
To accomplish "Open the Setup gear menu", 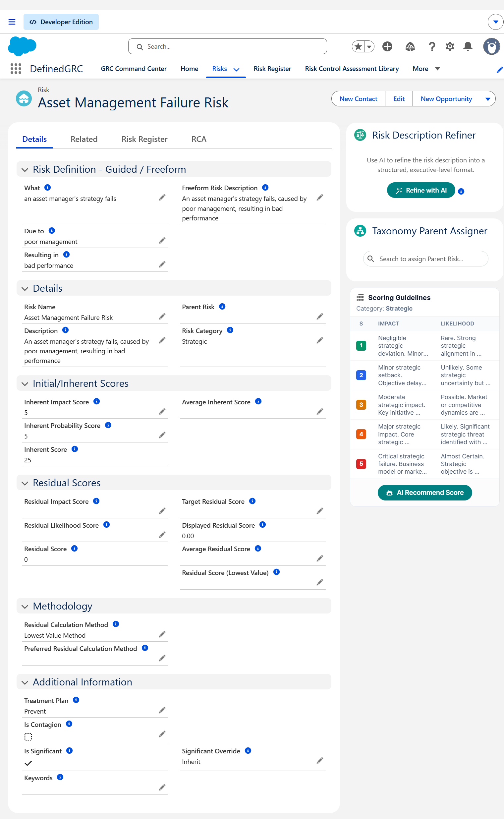I will tap(450, 46).
